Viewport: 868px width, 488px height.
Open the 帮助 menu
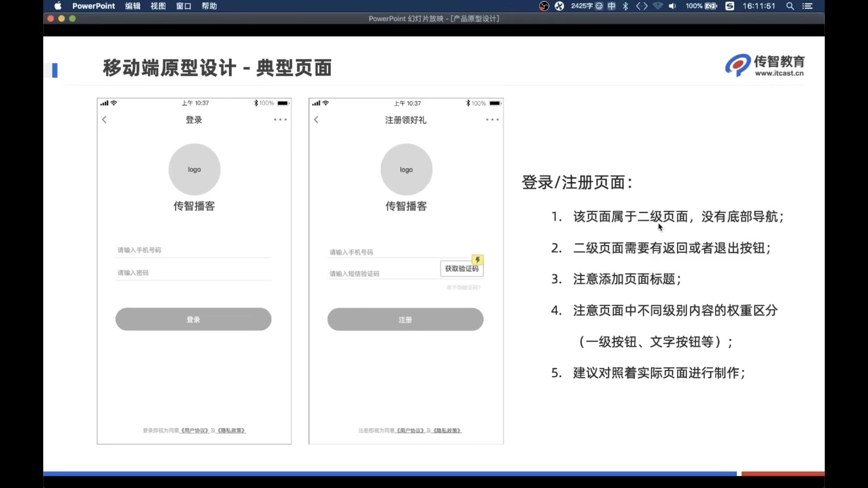coord(209,6)
